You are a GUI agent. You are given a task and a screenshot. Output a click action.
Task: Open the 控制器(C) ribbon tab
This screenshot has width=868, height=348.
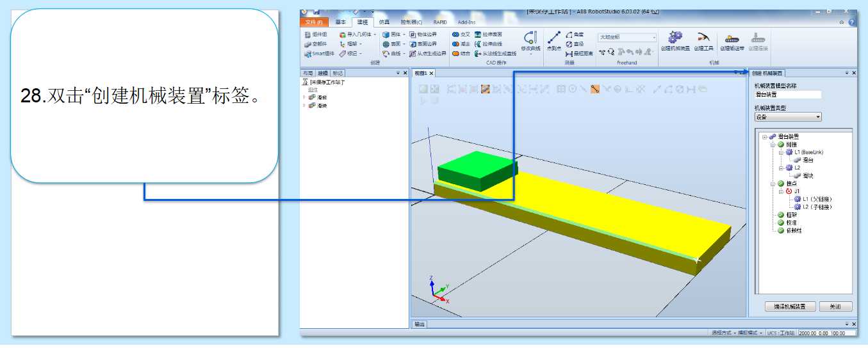click(412, 22)
